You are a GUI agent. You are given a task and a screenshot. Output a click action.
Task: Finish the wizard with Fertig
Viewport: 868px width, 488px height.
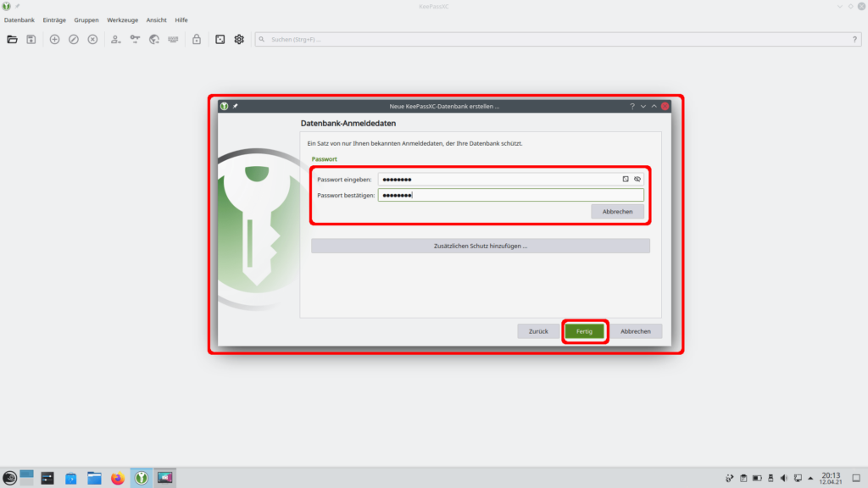pos(585,331)
